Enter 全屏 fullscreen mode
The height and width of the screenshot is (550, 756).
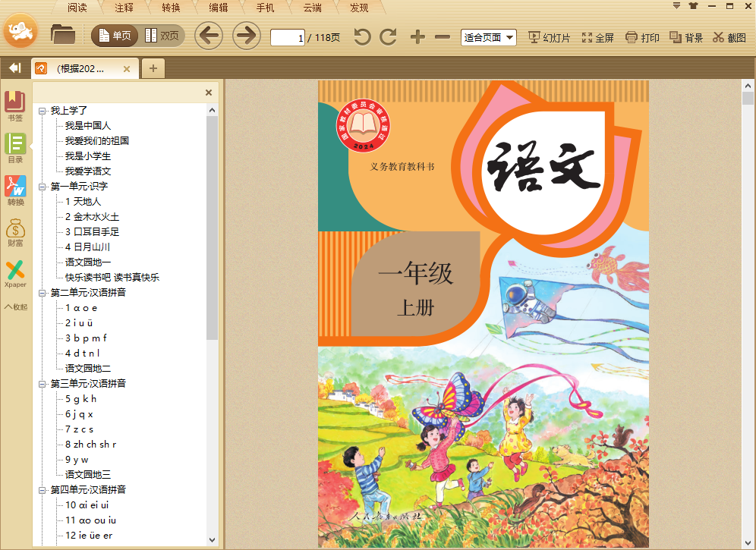coord(597,38)
